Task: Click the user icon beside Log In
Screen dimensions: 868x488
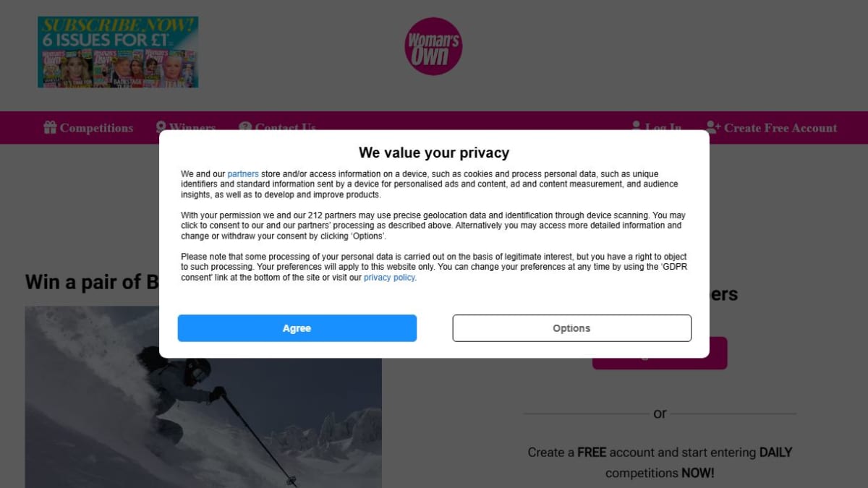Action: 637,127
